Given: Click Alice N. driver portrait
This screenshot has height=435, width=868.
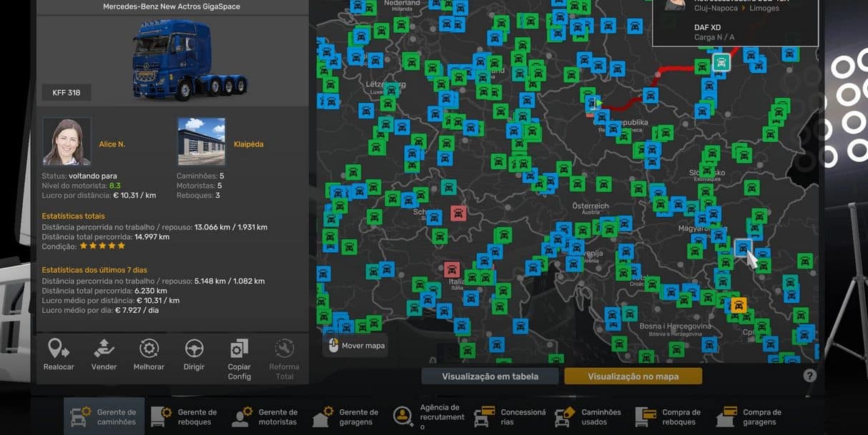Looking at the screenshot, I should 66,141.
